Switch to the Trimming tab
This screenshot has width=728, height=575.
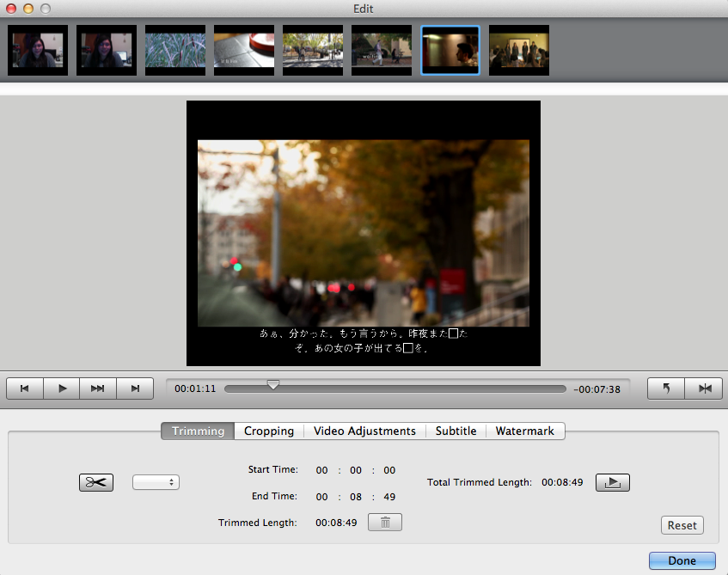click(198, 431)
